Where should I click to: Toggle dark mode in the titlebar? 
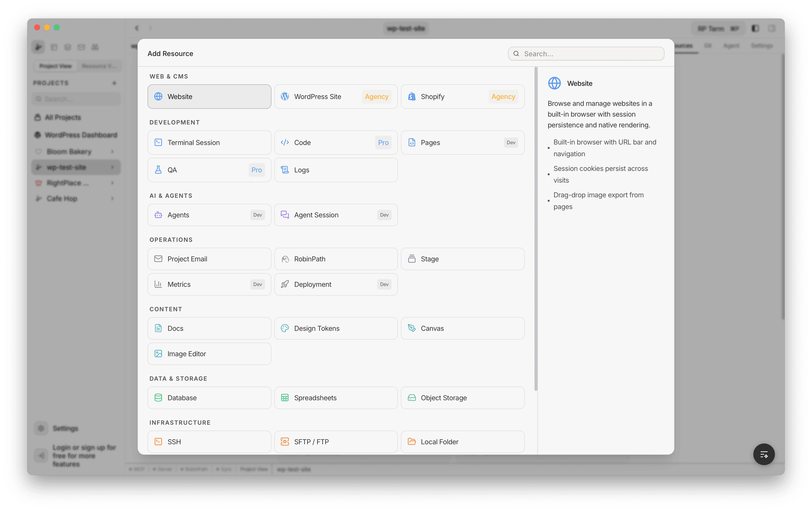pos(755,28)
